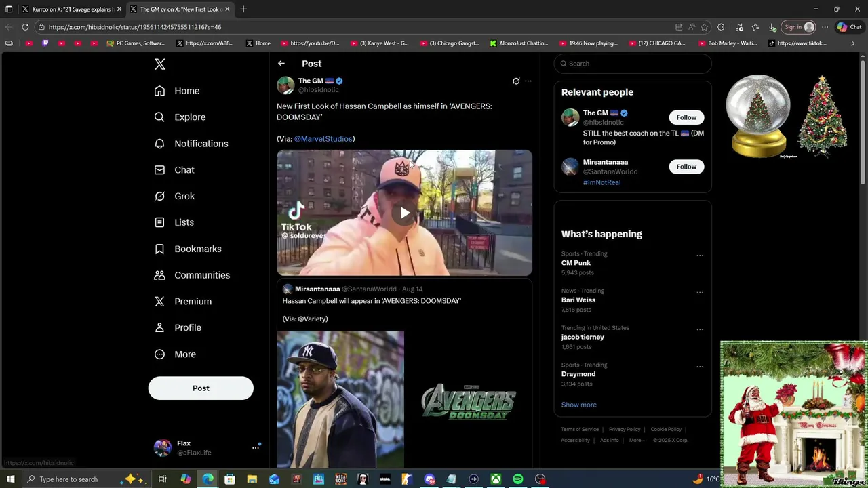Follow Mirsantanaaa in Relevant people
Screen dimensions: 868x488
pyautogui.click(x=686, y=167)
